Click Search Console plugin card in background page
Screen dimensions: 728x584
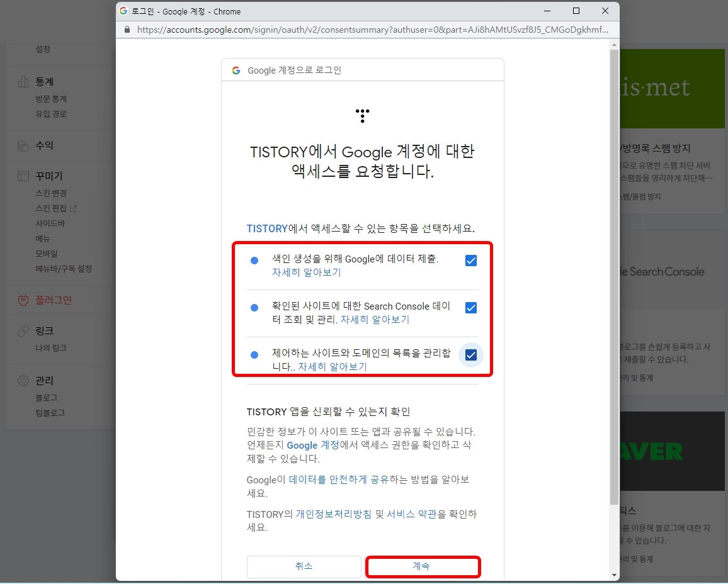coord(673,313)
